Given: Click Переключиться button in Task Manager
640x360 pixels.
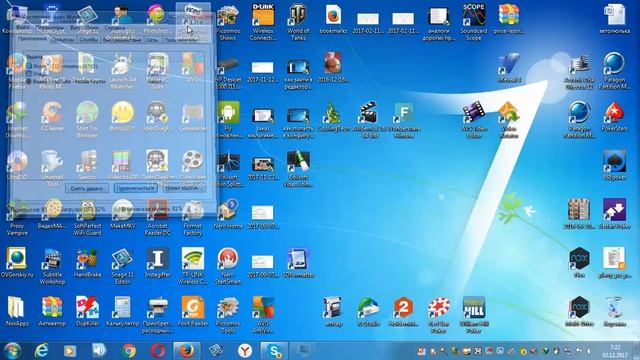Looking at the screenshot, I should 135,188.
